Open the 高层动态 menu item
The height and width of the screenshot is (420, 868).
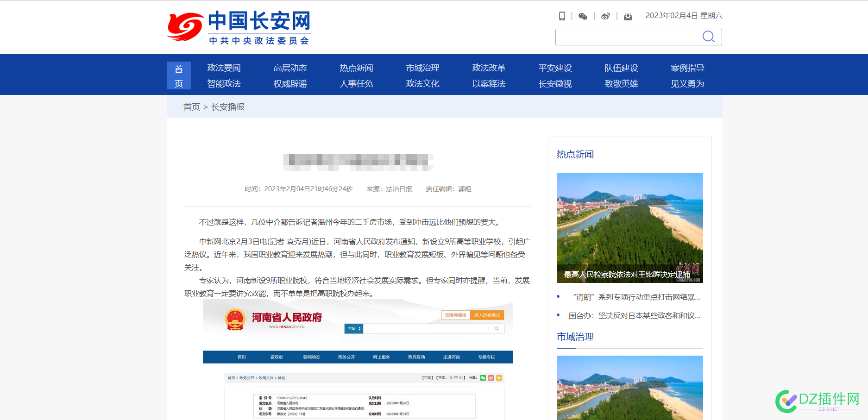290,68
